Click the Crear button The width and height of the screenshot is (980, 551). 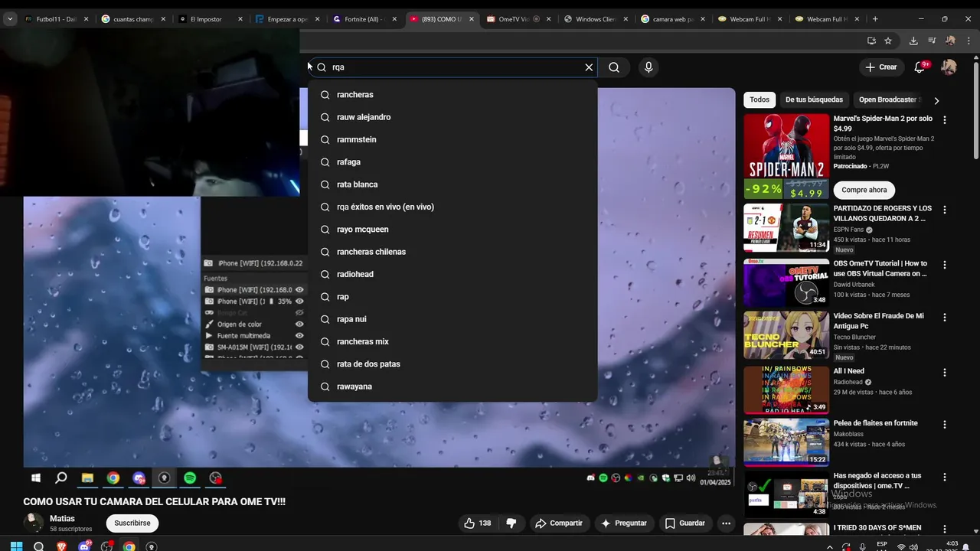880,67
